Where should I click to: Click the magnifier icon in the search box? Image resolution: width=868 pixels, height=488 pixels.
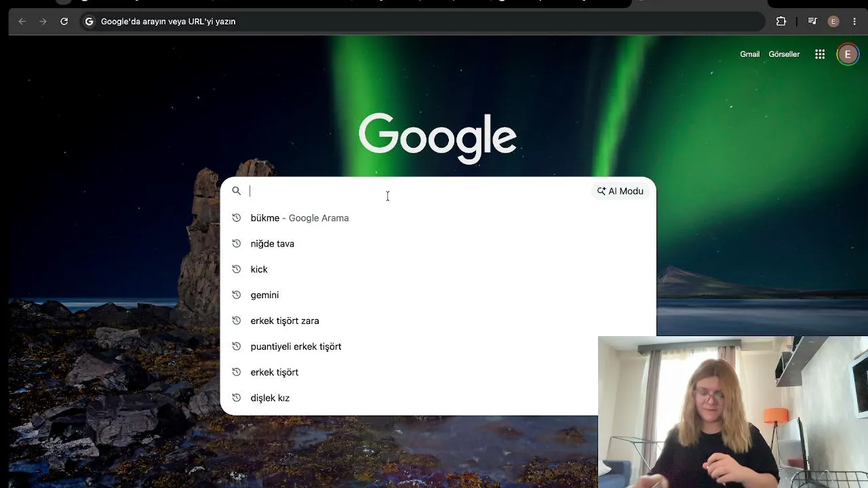(x=237, y=191)
